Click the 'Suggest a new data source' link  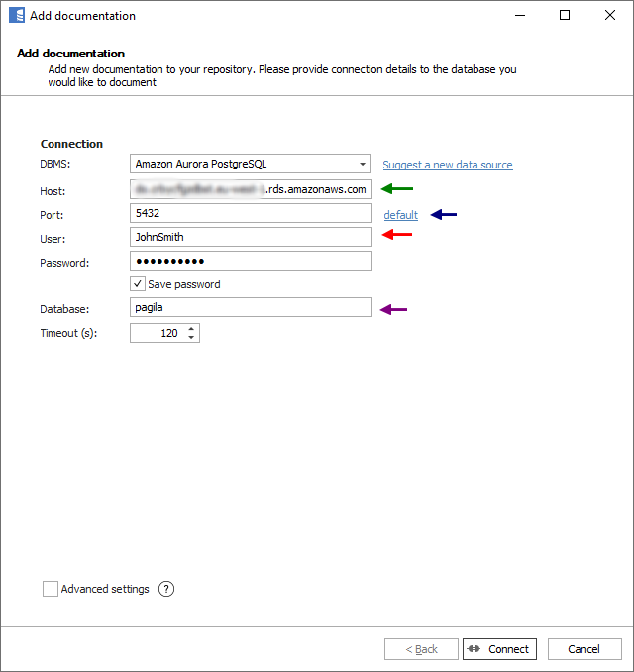click(448, 165)
